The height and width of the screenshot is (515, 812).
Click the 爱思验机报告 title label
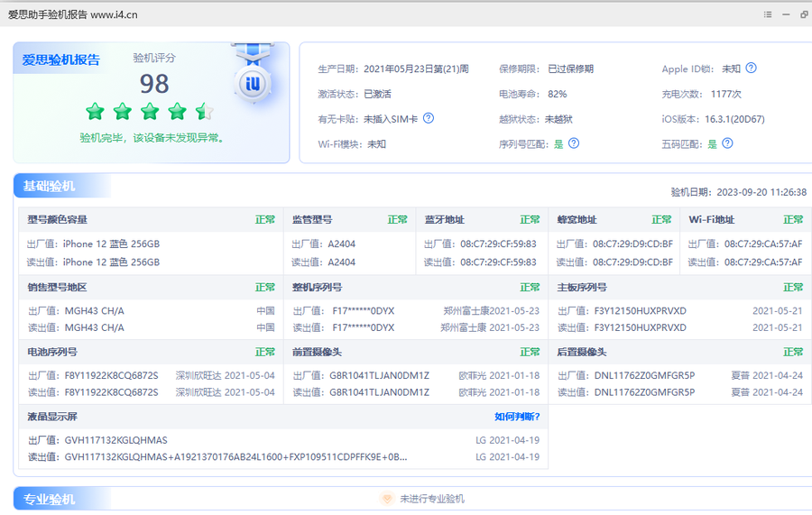[x=60, y=60]
